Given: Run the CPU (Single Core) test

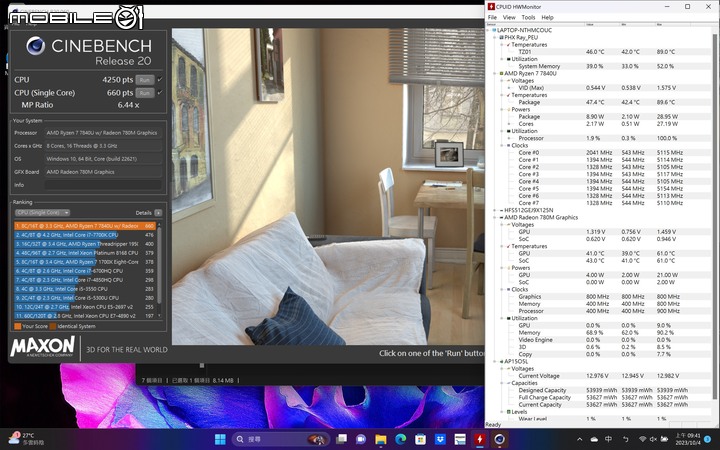Looking at the screenshot, I should click(x=145, y=93).
